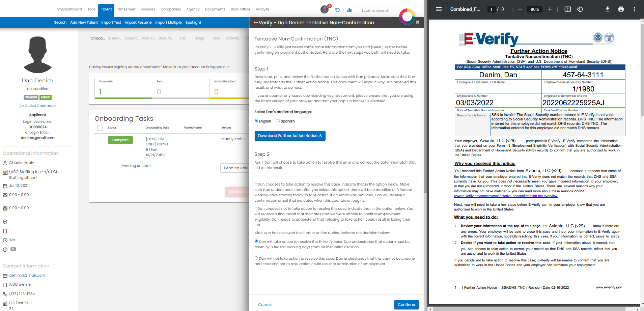This screenshot has width=644, height=311.
Task: Zoom in on the PDF document
Action: pyautogui.click(x=550, y=9)
